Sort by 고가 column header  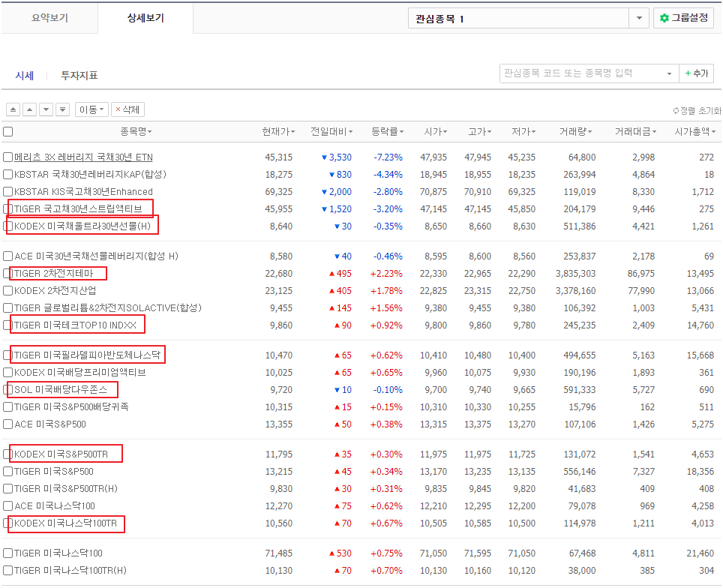[x=479, y=132]
